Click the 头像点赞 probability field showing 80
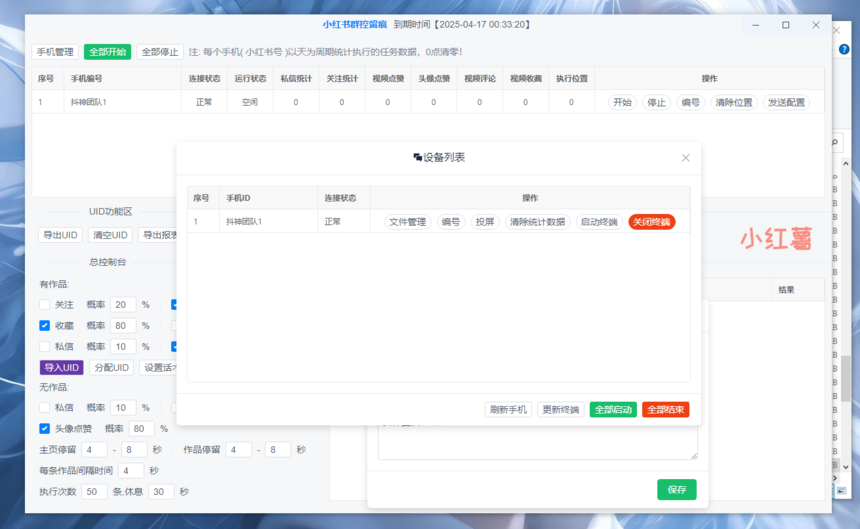 pos(142,429)
